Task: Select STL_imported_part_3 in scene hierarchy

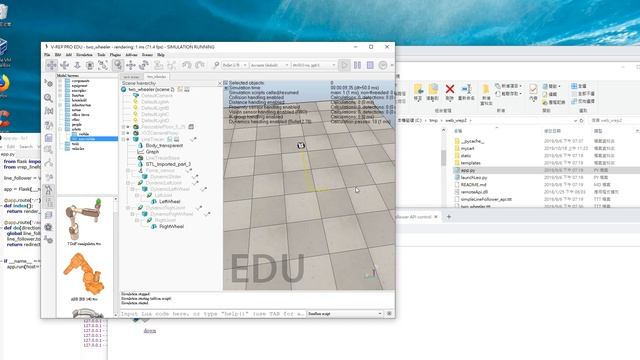Action: pos(168,164)
